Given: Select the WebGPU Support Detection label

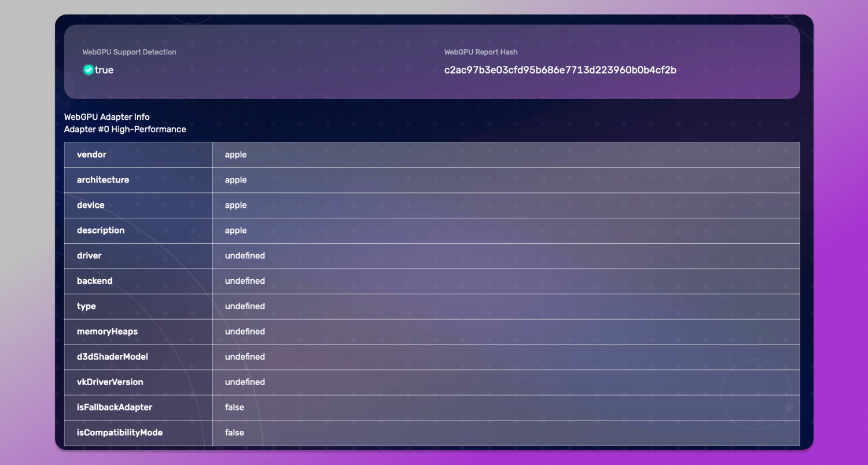Looking at the screenshot, I should point(129,52).
